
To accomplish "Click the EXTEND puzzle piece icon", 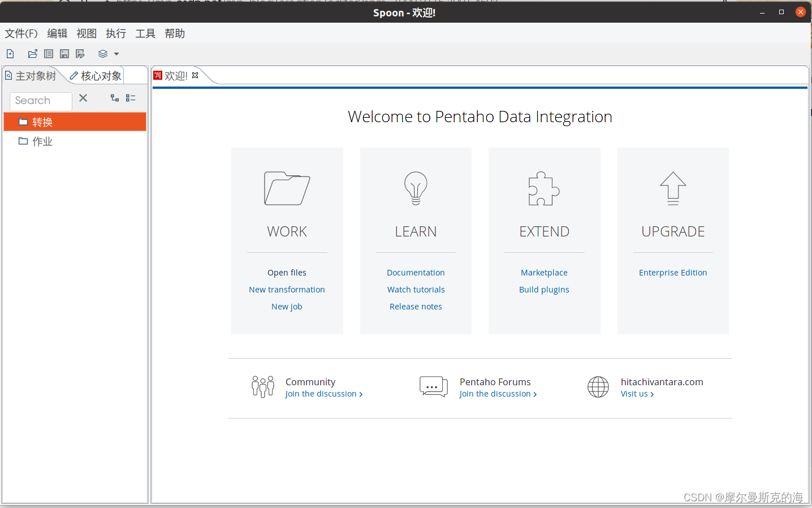I will 544,188.
